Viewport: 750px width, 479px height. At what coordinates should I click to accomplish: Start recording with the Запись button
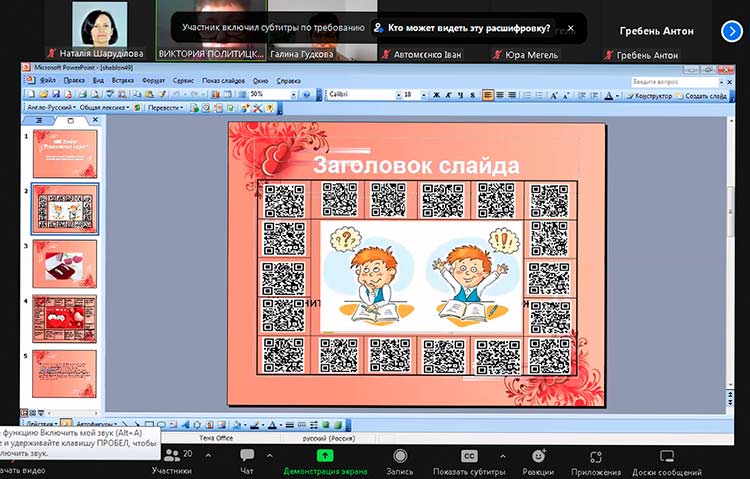tap(400, 460)
